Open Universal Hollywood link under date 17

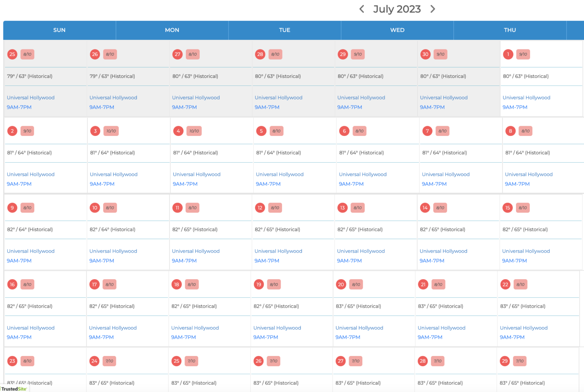point(113,328)
